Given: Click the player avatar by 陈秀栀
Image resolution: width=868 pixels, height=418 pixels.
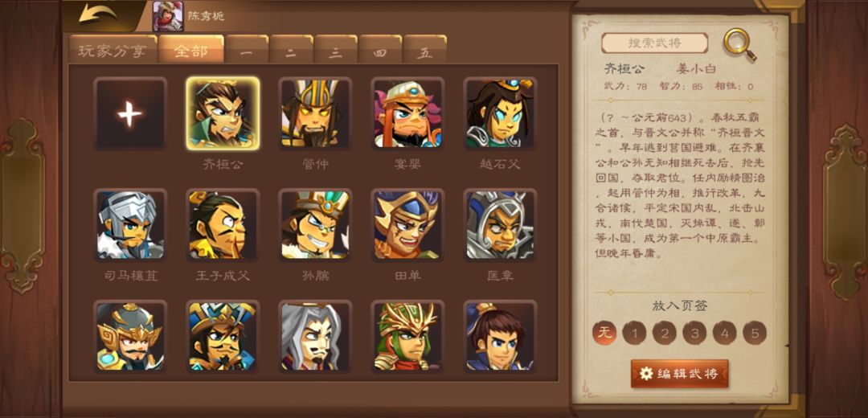Looking at the screenshot, I should pyautogui.click(x=168, y=16).
